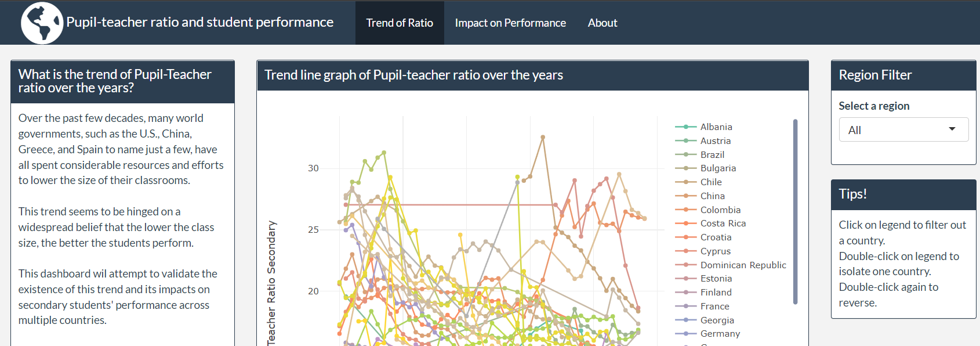Toggle Croatia legend line symbol
Viewport: 980px width, 346px height.
(x=686, y=237)
